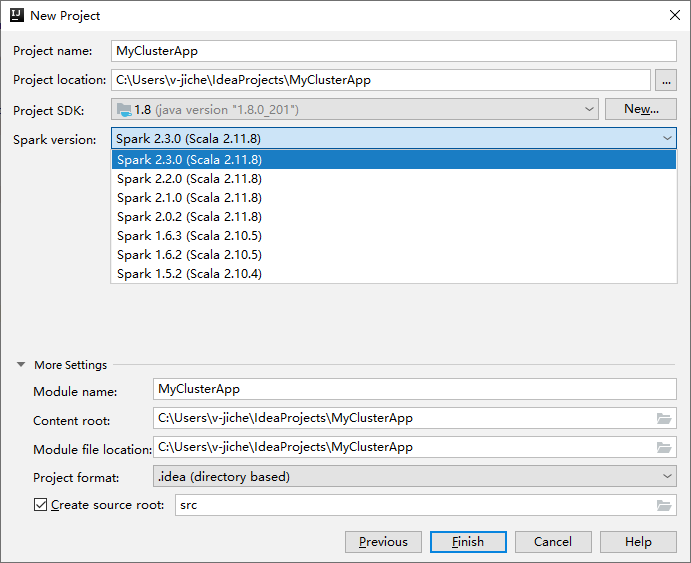Pick Spark 2.0.2 (Scala 2.11.8)
Image resolution: width=691 pixels, height=563 pixels.
[394, 217]
